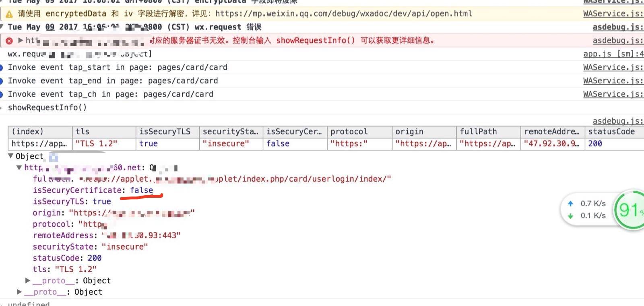Screen dimensions: 644x306
Task: Select the 200 status code table cell
Action: click(x=615, y=144)
